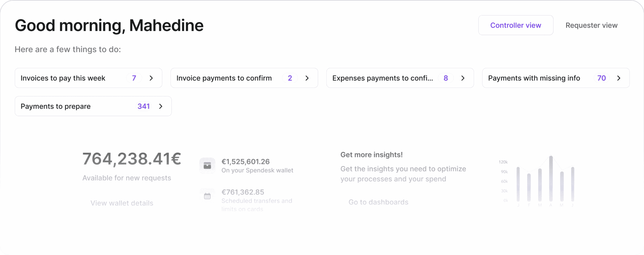Open Expenses payments to confirm
The width and height of the screenshot is (644, 255).
pos(400,78)
